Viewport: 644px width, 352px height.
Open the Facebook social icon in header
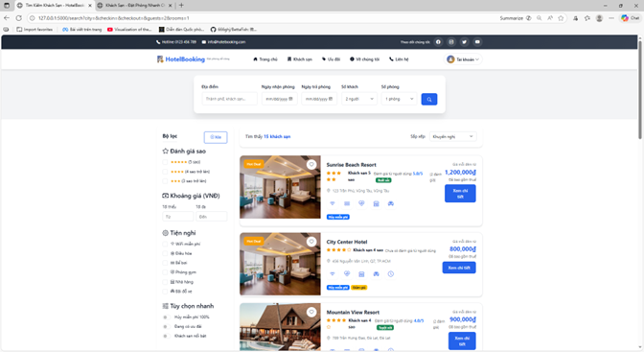438,42
